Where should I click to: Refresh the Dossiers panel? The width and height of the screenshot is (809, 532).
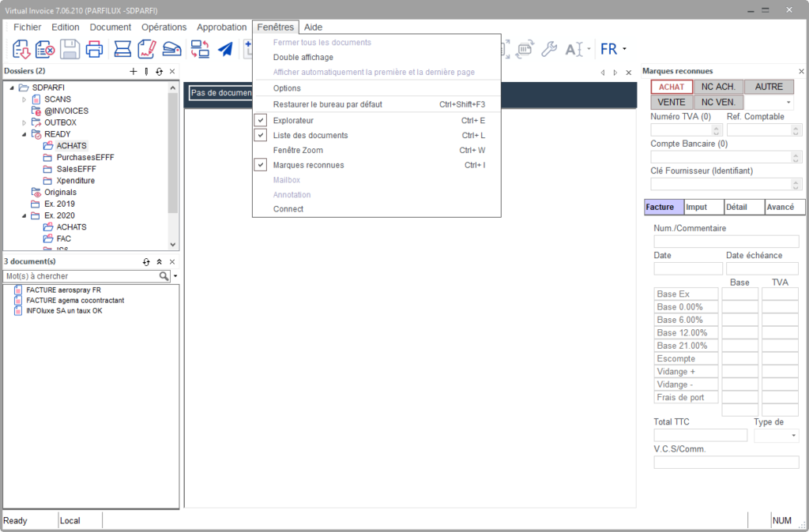[x=159, y=72]
